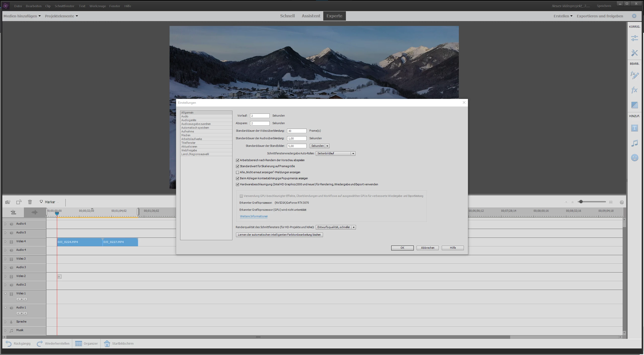Click the freeze frame camera icon
Image resolution: width=644 pixels, height=355 pixels.
click(8, 202)
